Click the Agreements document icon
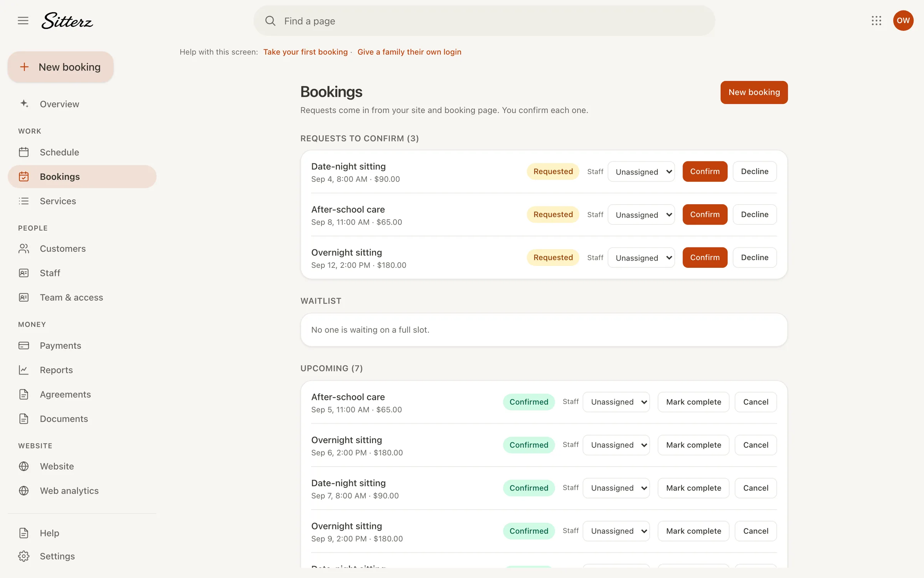Screen dimensions: 924x578 pos(24,395)
